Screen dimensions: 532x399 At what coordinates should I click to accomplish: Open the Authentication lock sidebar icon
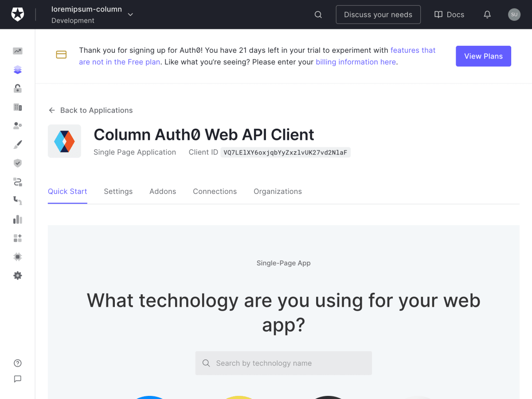(x=18, y=88)
